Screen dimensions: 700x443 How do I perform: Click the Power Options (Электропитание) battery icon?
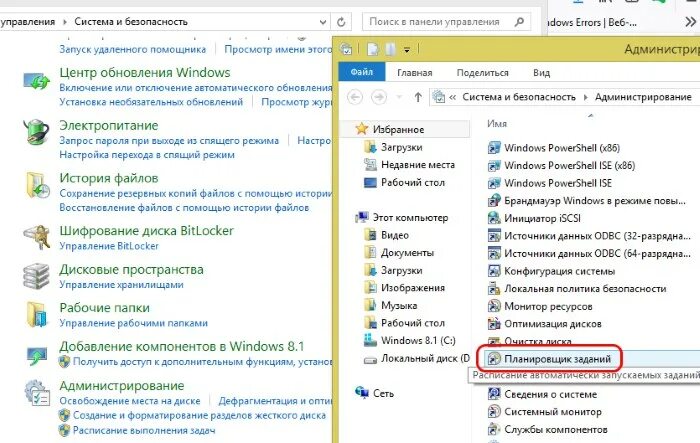click(x=36, y=132)
